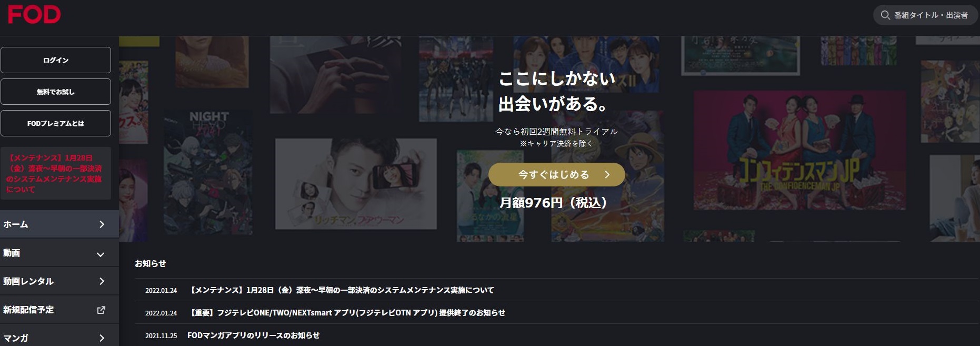The width and height of the screenshot is (980, 346).
Task: Click the FODプレミアムとは button
Action: point(56,123)
